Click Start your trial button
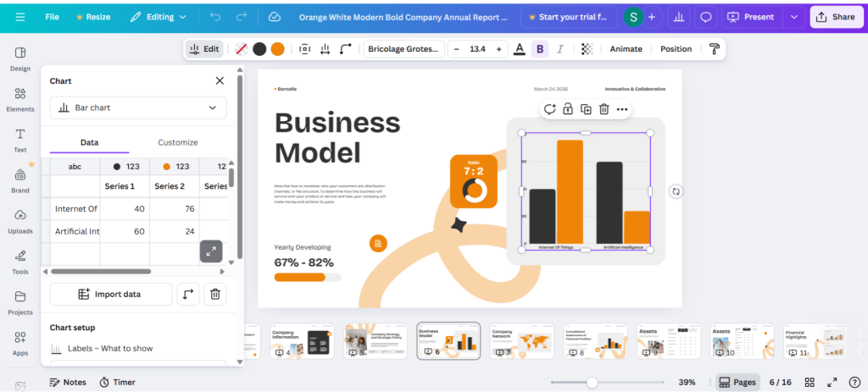Viewport: 868px width, 392px height. point(569,17)
